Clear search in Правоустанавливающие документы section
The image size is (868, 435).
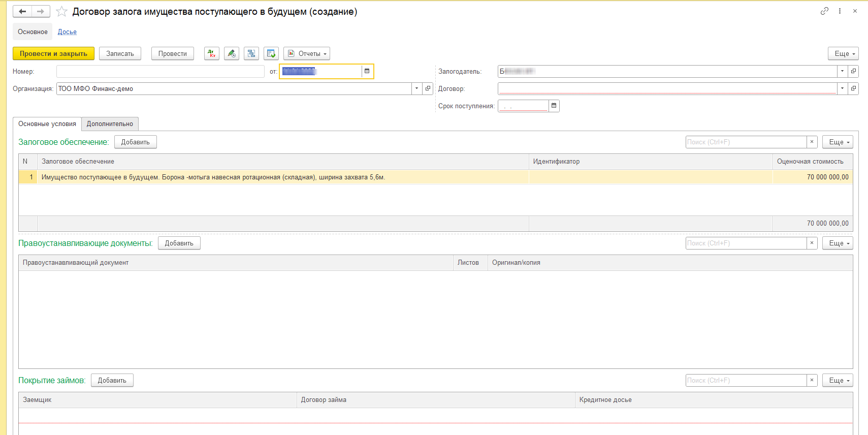[x=812, y=243]
